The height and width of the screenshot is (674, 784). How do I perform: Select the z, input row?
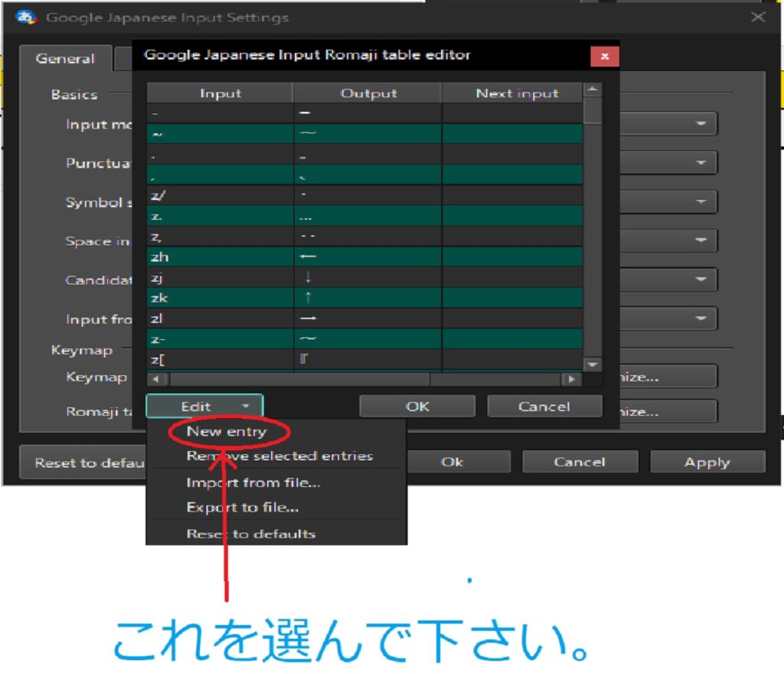point(364,236)
